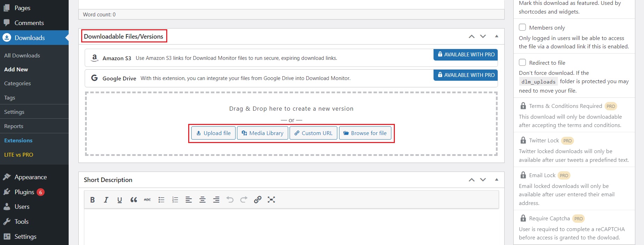Check the Redirect to file option
Viewport: 644px width, 245px height.
coord(522,62)
